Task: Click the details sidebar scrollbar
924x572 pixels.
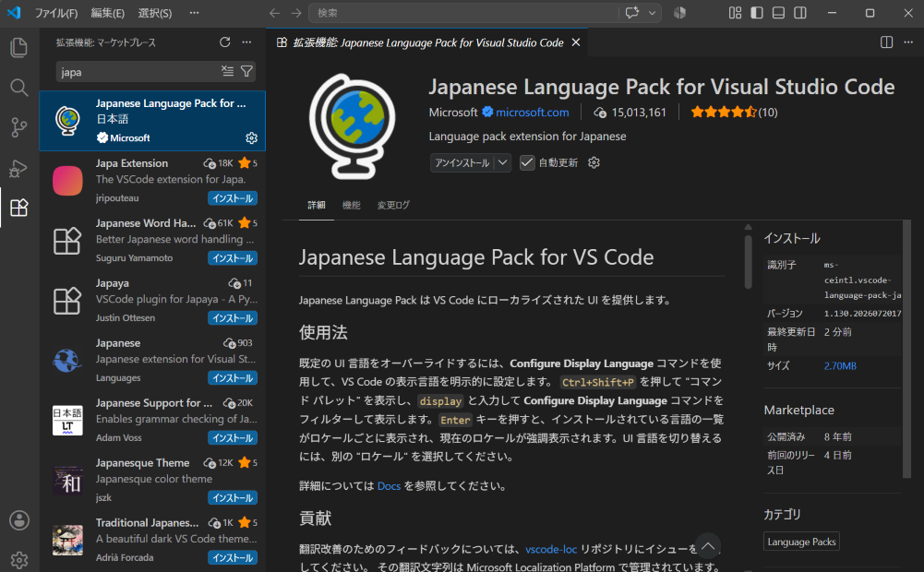Action: pyautogui.click(x=906, y=348)
